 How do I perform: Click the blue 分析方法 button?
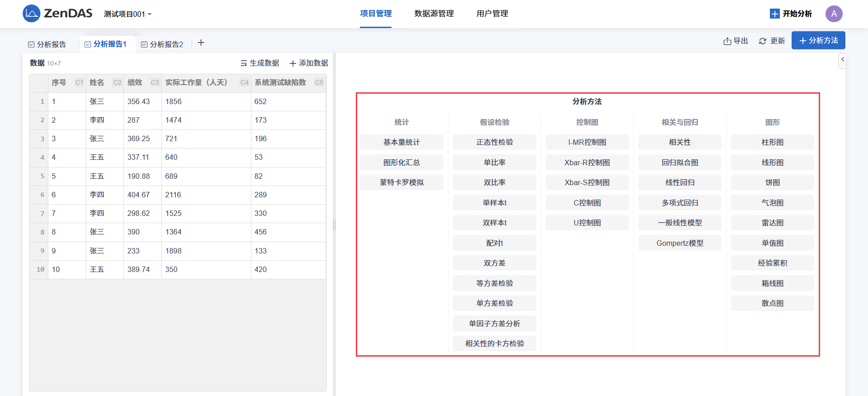818,41
